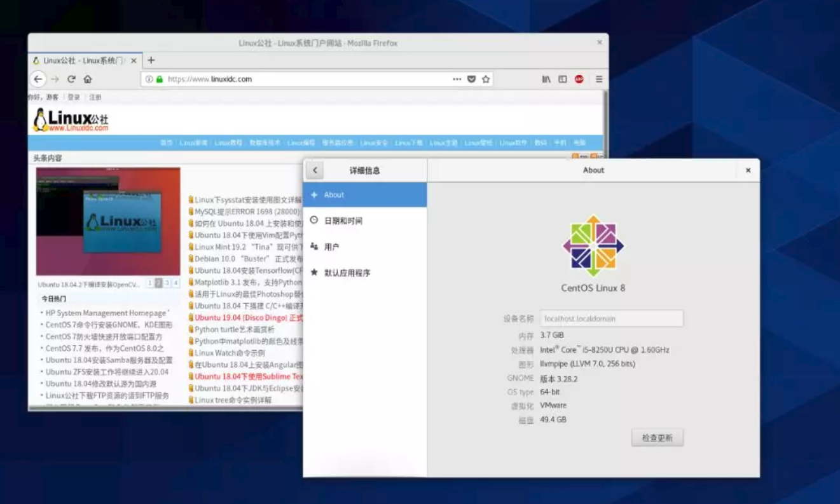Select slide number 3 under the slideshow
The height and width of the screenshot is (504, 840).
point(167,283)
